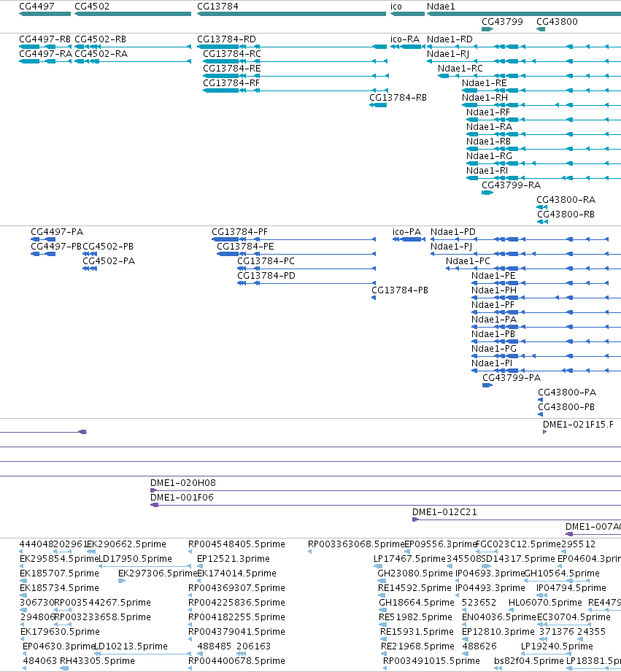
Task: Click transcript CG4497-RB
Action: point(45,39)
